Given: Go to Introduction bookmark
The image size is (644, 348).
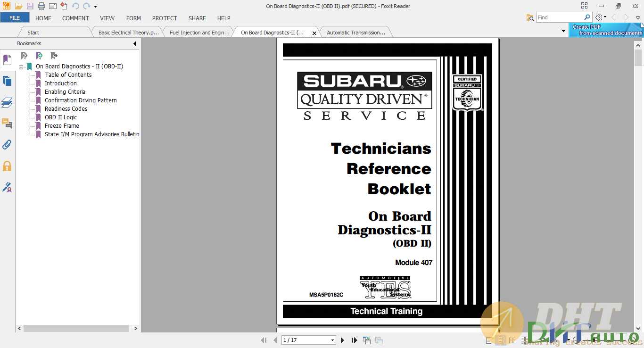Looking at the screenshot, I should click(x=61, y=83).
